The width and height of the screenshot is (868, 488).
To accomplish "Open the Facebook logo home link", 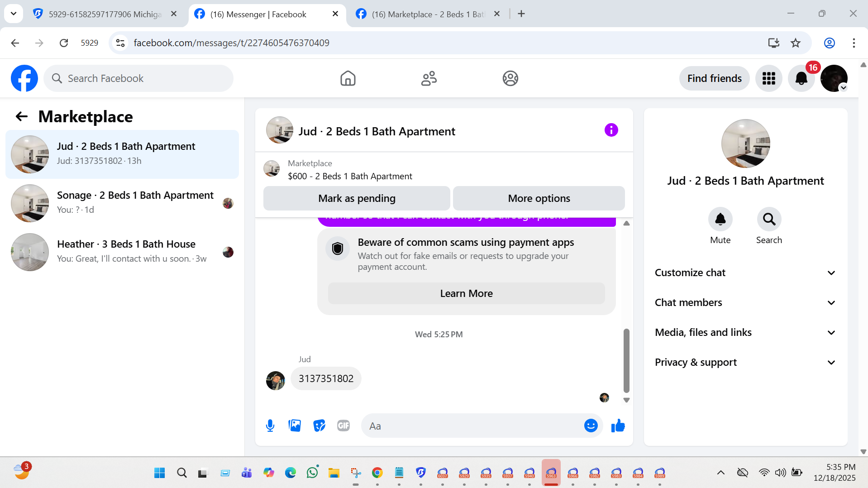I will point(24,78).
